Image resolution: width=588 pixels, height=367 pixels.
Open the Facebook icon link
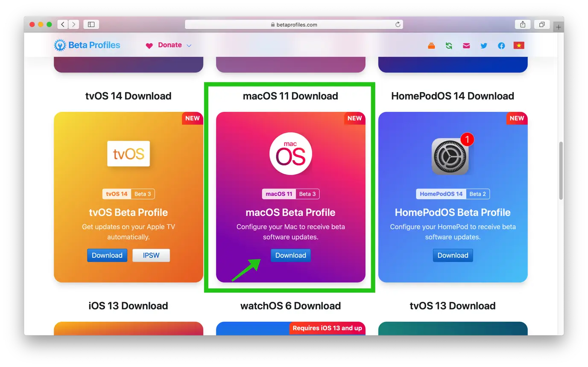click(501, 46)
